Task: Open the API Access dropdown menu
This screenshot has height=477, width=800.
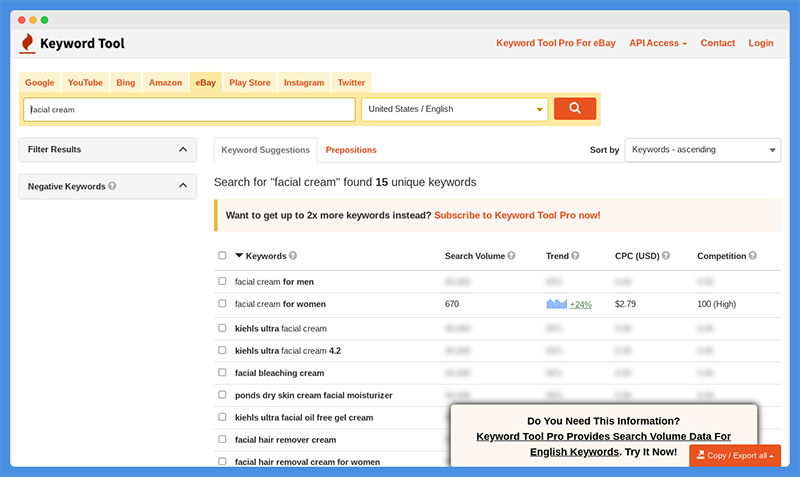Action: pos(658,43)
